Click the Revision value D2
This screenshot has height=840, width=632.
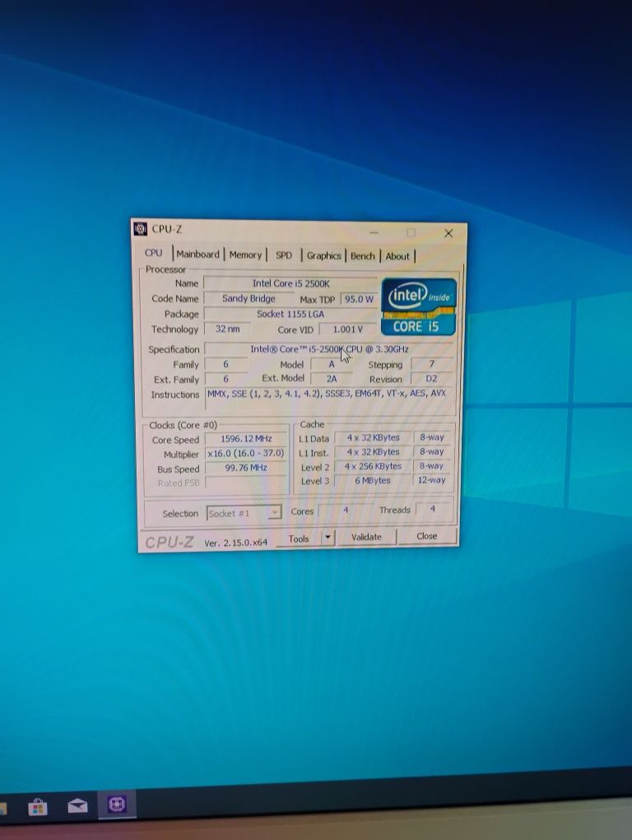[431, 378]
